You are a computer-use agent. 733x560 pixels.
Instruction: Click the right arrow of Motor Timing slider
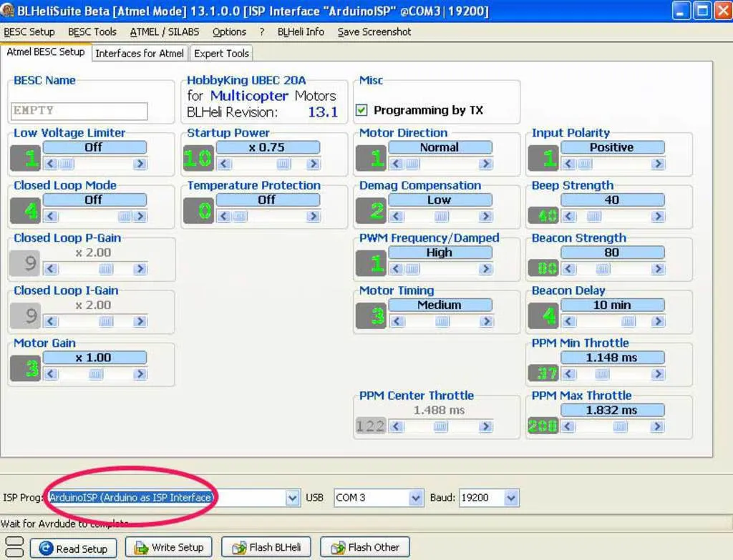coord(486,322)
